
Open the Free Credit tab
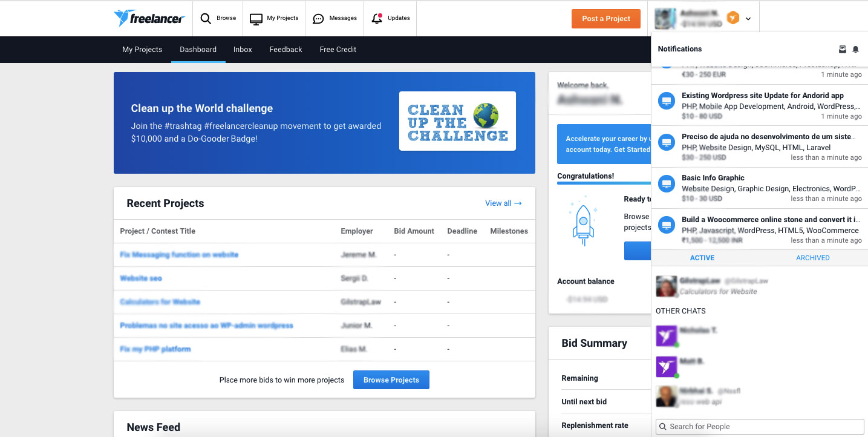click(338, 50)
